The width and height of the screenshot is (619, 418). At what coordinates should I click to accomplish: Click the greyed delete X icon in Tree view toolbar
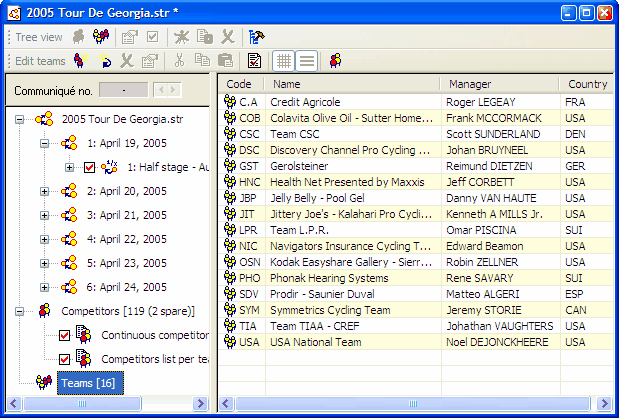point(228,37)
